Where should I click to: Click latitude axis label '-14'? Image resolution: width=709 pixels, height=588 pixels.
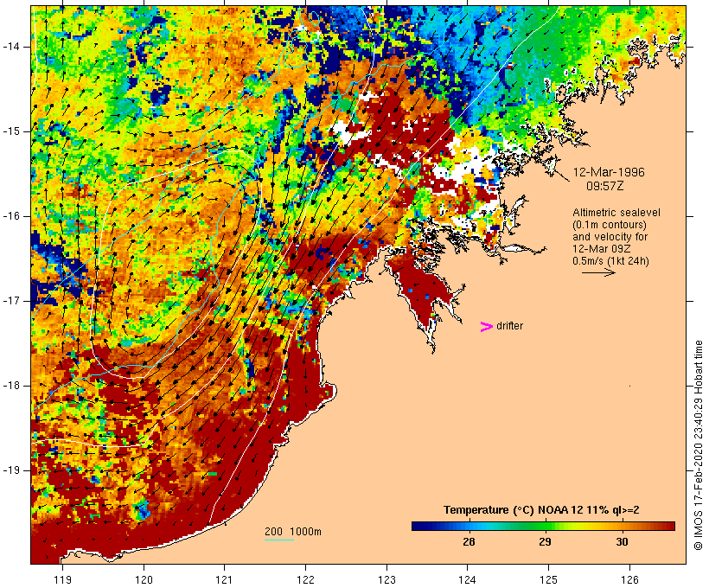click(x=11, y=47)
